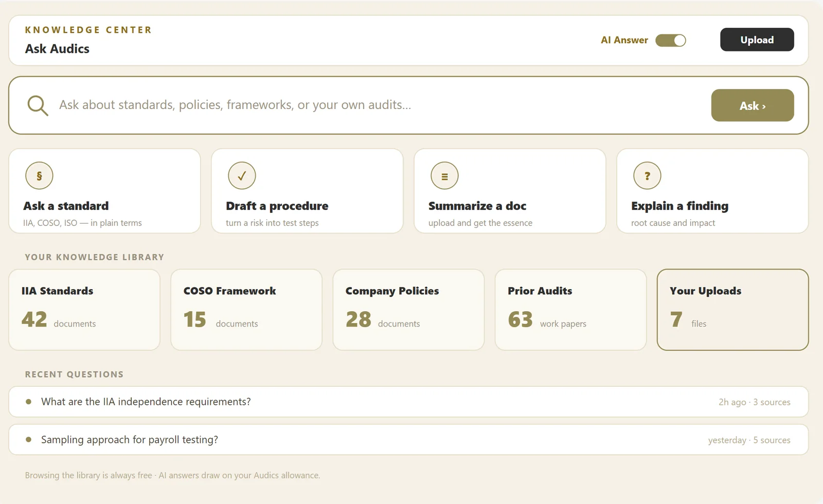The height and width of the screenshot is (504, 823).
Task: Open the Ask a standard card
Action: pyautogui.click(x=104, y=191)
